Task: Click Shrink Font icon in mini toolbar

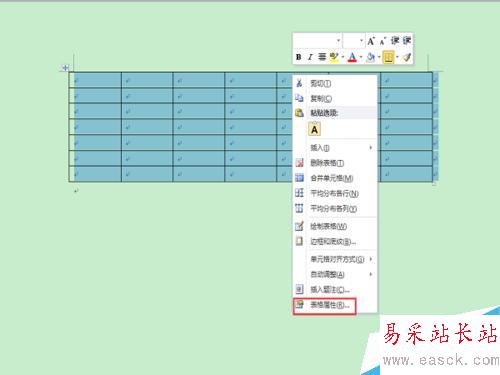Action: pyautogui.click(x=383, y=41)
